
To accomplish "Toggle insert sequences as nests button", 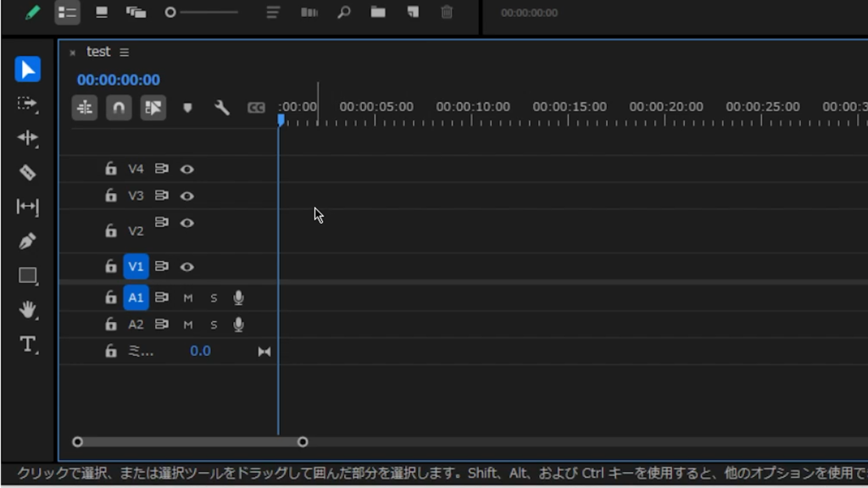I will [85, 108].
